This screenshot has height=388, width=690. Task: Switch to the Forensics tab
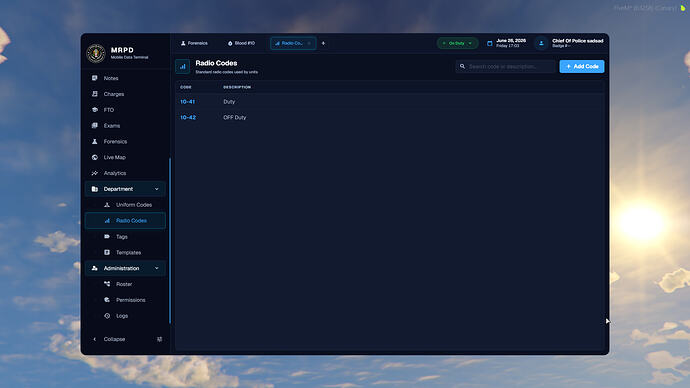194,43
